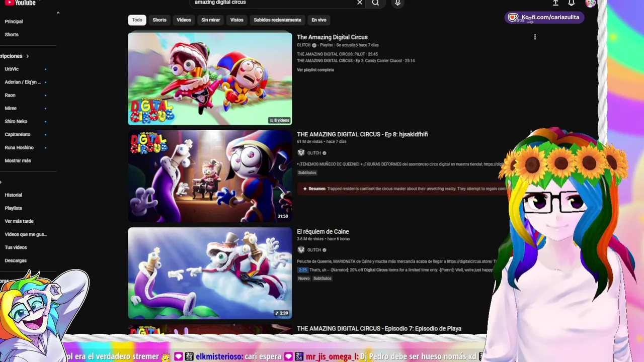Select the Subidos recientemente filter chip

click(277, 20)
